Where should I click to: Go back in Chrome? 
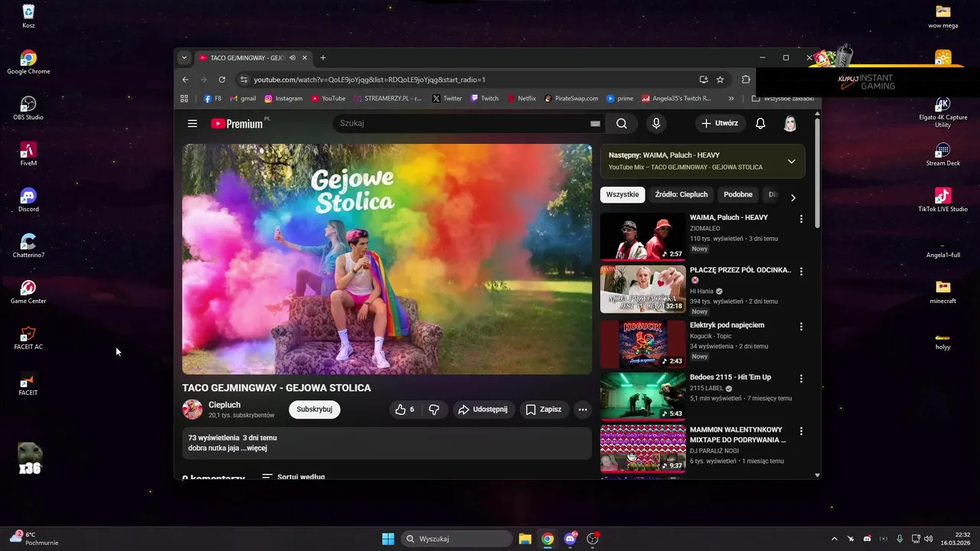point(185,80)
